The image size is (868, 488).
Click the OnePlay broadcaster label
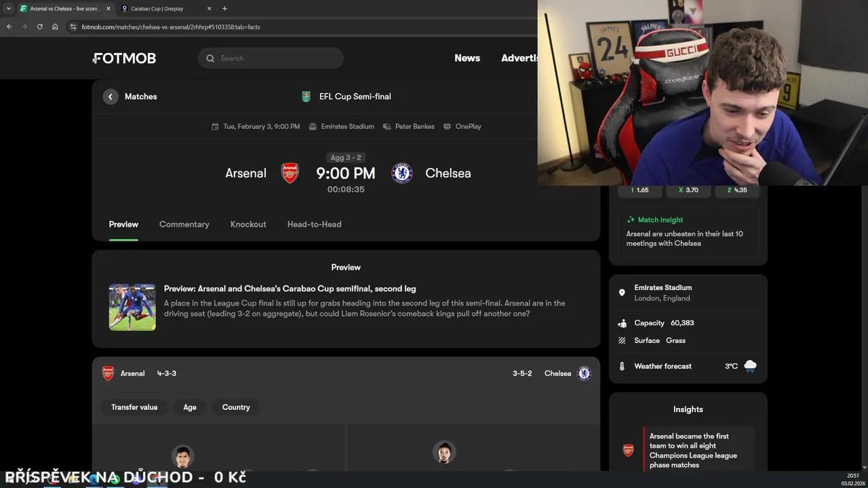[469, 127]
